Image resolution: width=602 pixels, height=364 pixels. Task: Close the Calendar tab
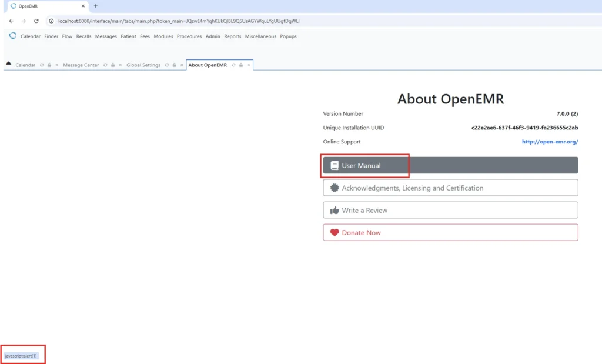[x=57, y=65]
